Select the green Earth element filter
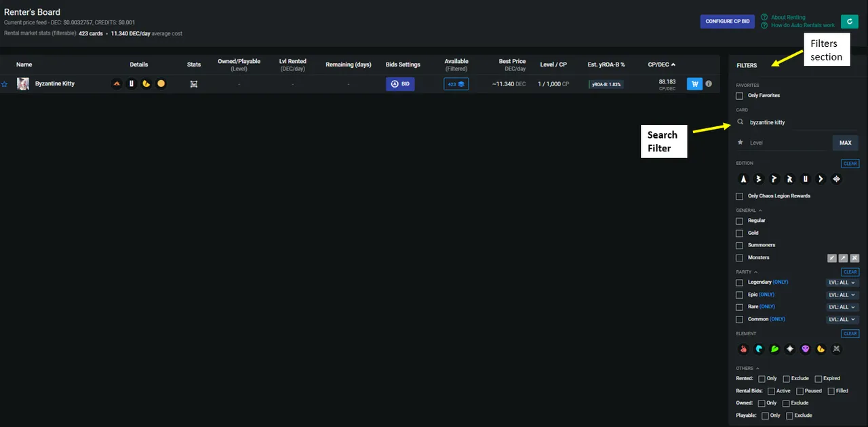Viewport: 868px width, 427px height. pos(774,349)
